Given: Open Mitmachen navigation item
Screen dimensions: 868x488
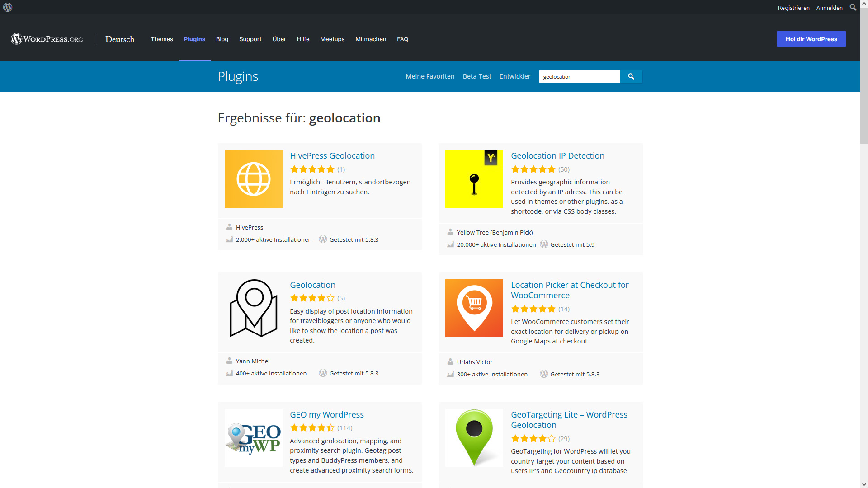Looking at the screenshot, I should [371, 39].
